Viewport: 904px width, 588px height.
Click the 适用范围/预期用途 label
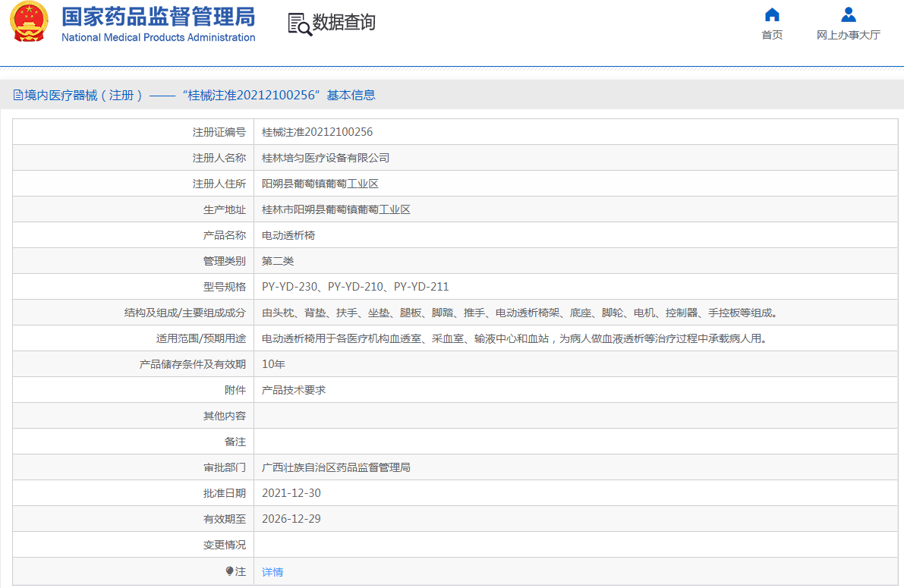(x=200, y=338)
